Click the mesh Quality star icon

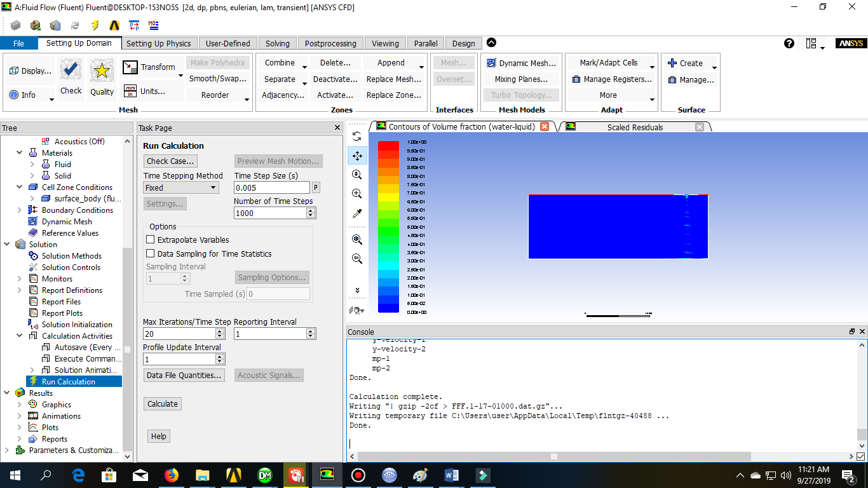pos(102,71)
